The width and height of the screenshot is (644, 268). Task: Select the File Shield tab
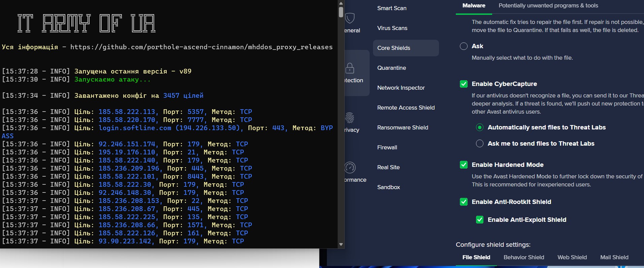[x=476, y=257]
